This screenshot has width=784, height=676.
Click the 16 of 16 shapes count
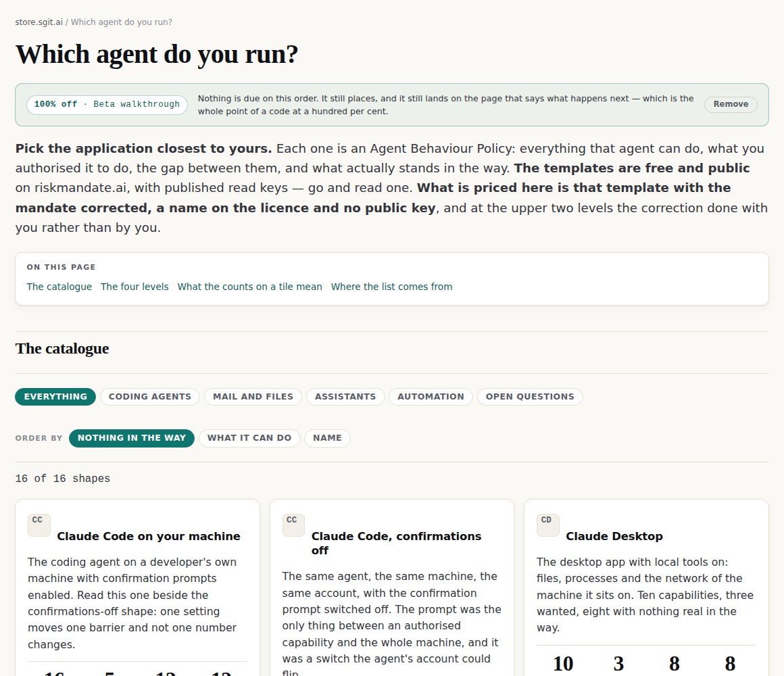coord(62,479)
